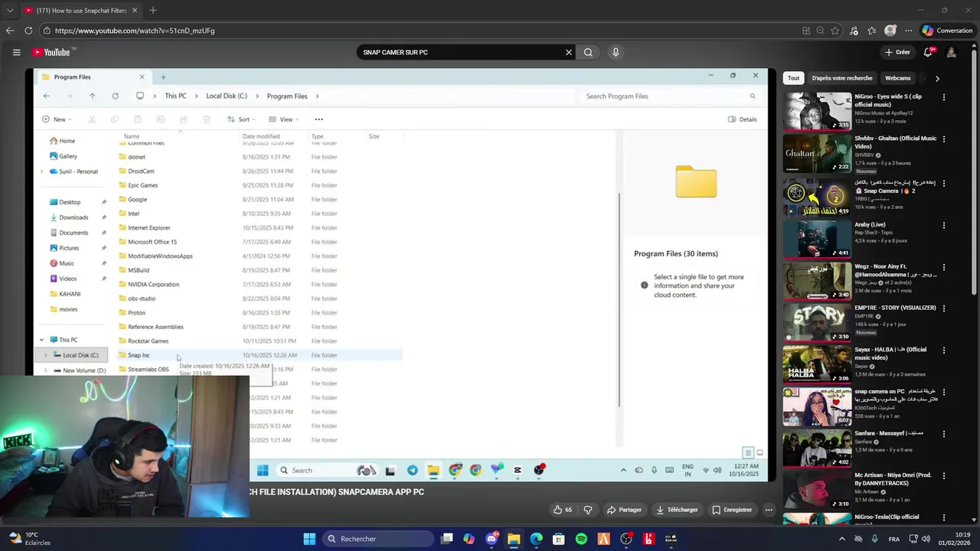Open NiGroo Eyes wide S video thumbnail

tap(817, 112)
